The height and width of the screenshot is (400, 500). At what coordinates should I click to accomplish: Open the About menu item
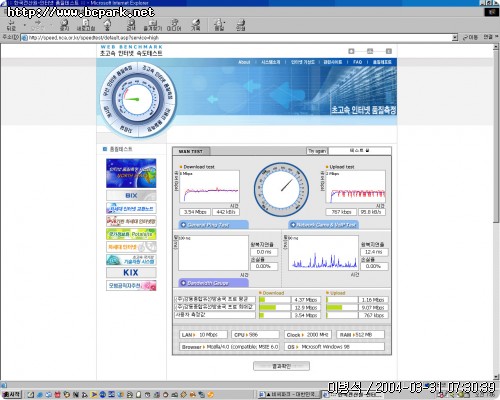(244, 62)
